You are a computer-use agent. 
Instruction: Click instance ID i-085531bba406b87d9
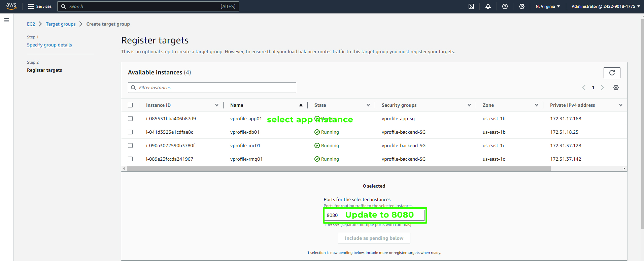171,119
